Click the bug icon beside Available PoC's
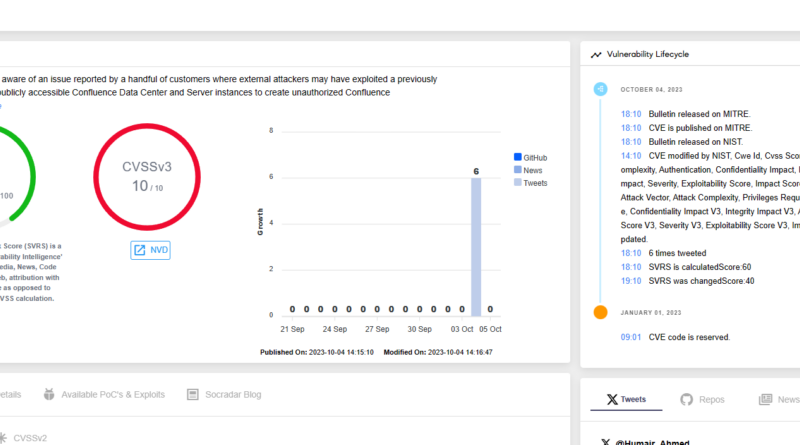This screenshot has width=800, height=445. point(49,394)
